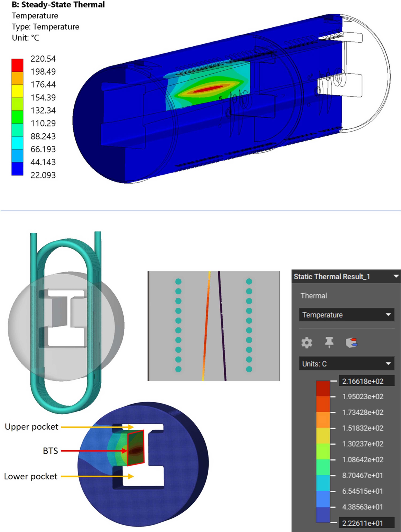
Task: Click the Lower pocket label
Action: tap(31, 476)
